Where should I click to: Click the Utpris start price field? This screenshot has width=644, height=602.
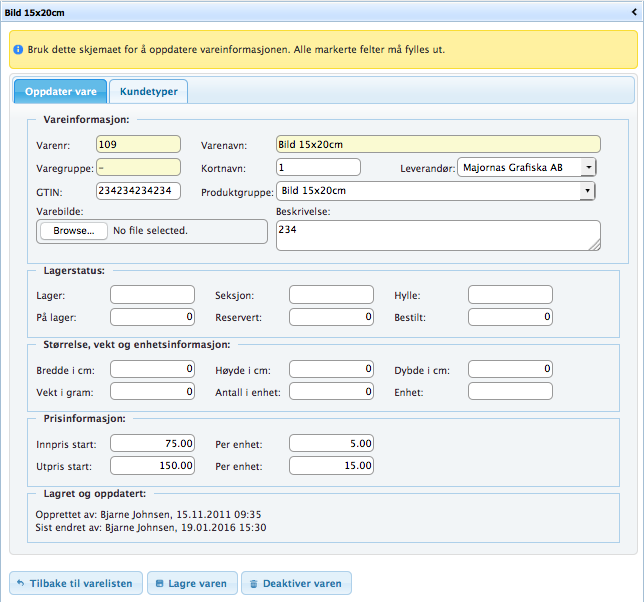pos(152,466)
